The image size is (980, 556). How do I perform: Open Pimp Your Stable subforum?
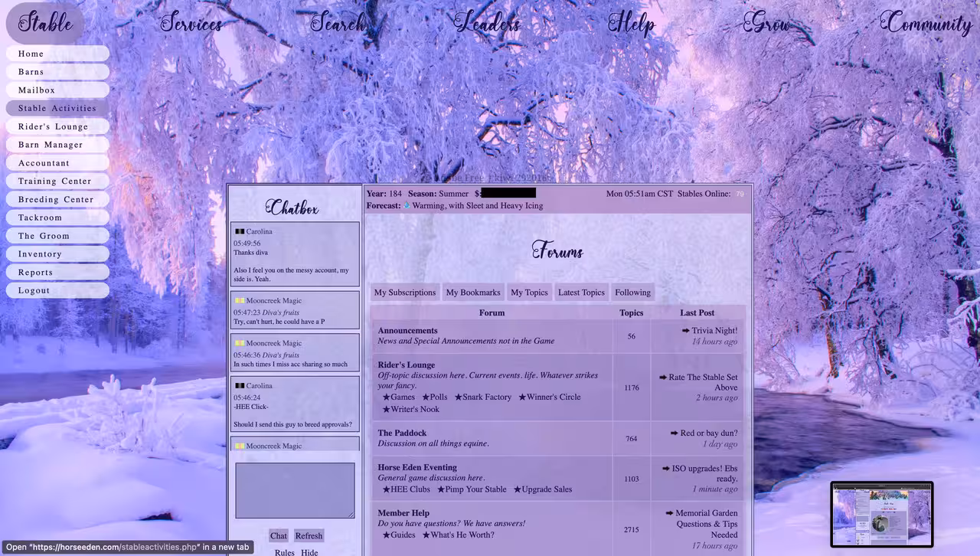coord(472,489)
